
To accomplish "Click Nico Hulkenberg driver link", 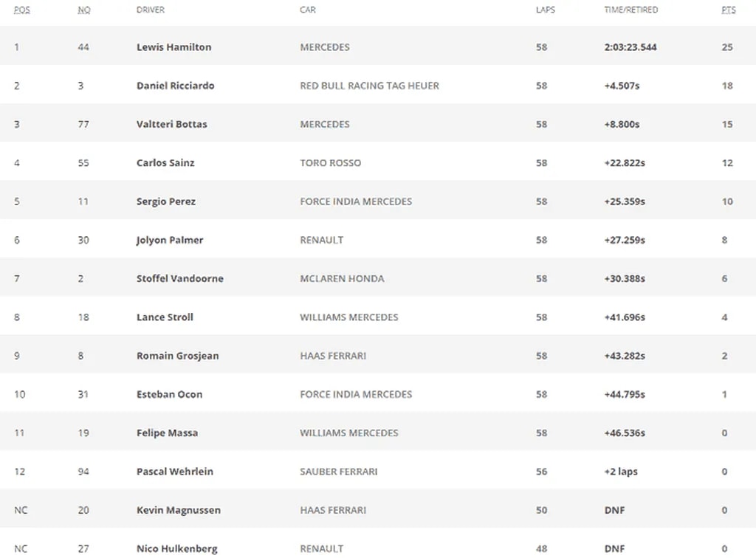I will (x=179, y=548).
